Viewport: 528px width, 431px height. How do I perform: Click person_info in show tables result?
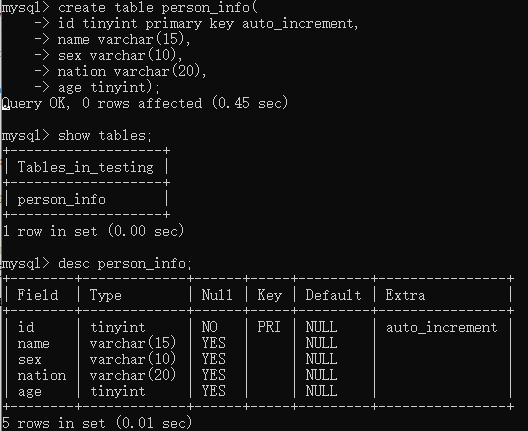click(x=62, y=200)
